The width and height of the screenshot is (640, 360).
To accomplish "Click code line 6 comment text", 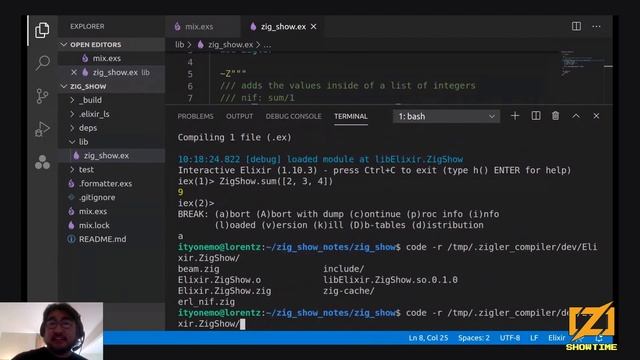I will point(347,86).
